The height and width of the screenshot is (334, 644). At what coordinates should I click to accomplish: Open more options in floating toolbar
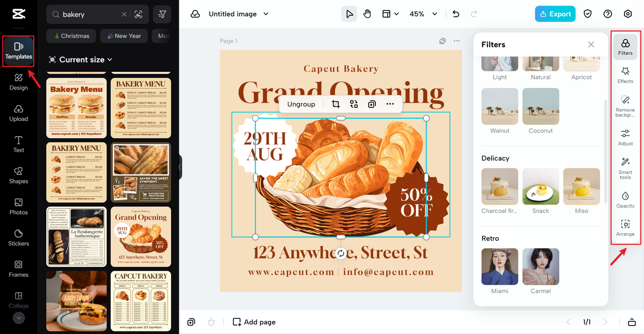tap(390, 104)
